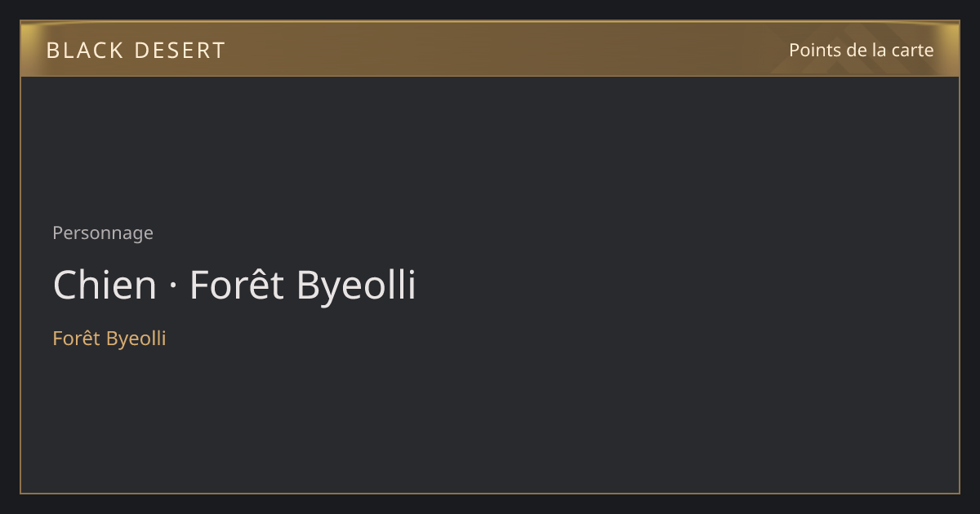Click the word Byeolli in golden subtitle
This screenshot has height=514, width=980.
pos(136,339)
